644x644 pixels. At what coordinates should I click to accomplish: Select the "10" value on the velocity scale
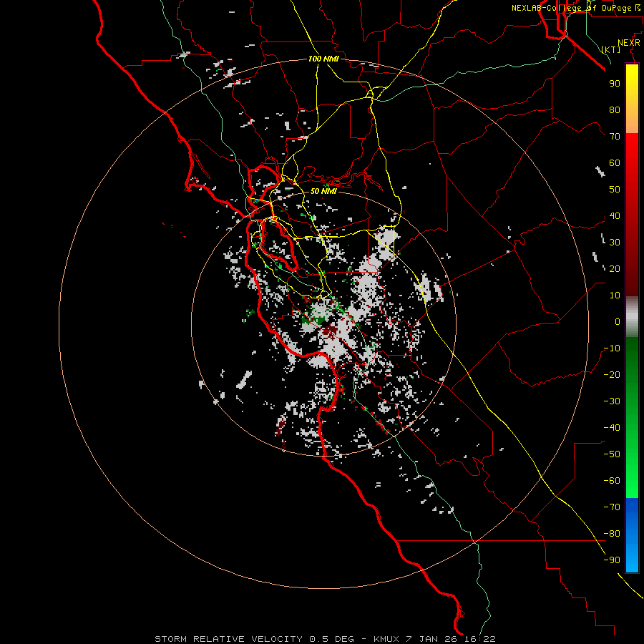[615, 296]
